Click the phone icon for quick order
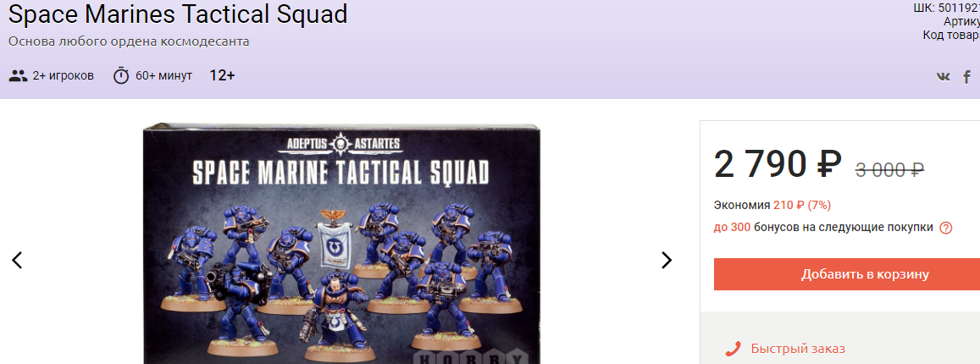 [x=733, y=349]
